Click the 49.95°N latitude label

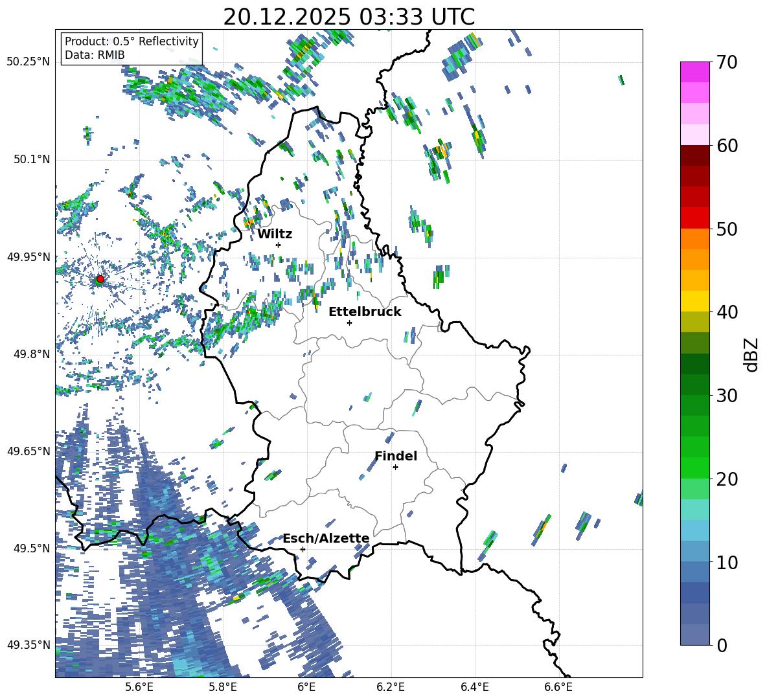pyautogui.click(x=29, y=256)
